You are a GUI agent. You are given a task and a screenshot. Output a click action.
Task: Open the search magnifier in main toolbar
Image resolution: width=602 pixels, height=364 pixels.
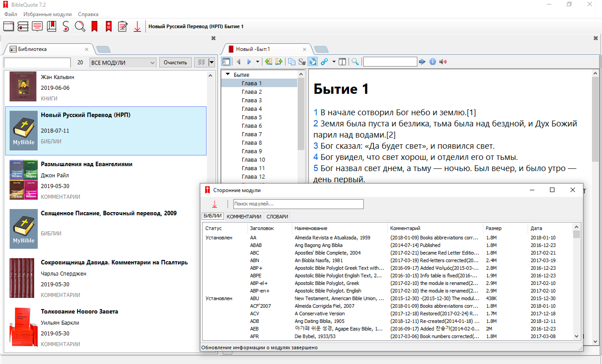tap(80, 26)
